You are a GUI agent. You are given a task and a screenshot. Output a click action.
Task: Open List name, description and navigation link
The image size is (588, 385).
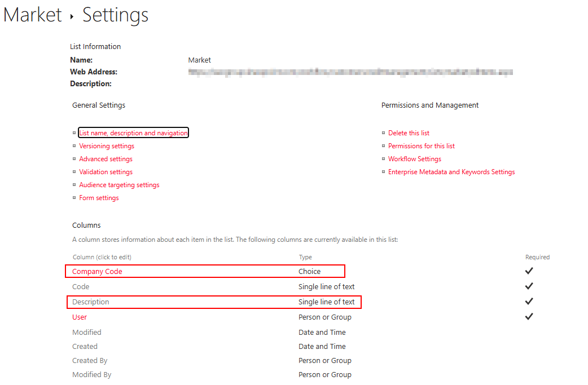pos(133,133)
